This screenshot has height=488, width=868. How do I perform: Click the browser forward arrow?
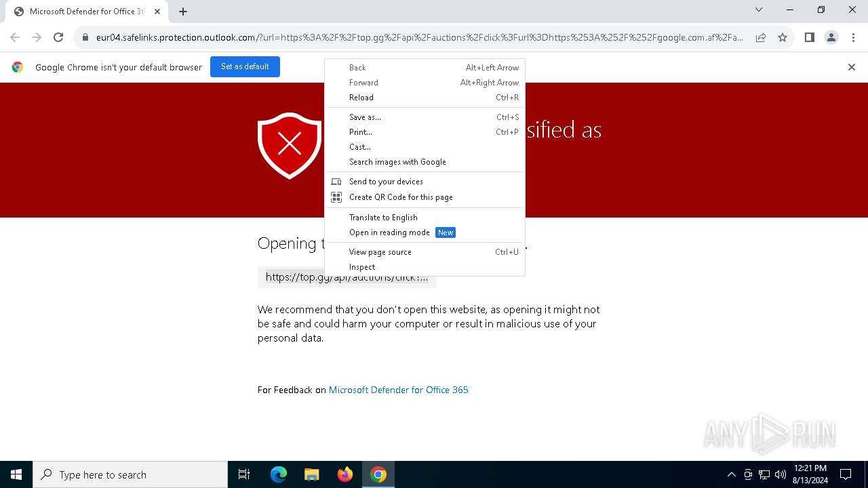(x=37, y=37)
